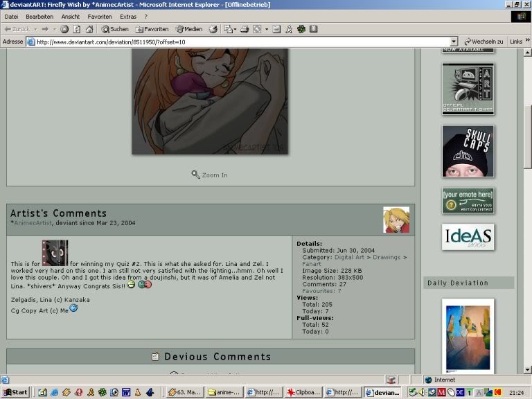Click the 21:24 taskbar clock
The width and height of the screenshot is (532, 399).
coord(516,393)
